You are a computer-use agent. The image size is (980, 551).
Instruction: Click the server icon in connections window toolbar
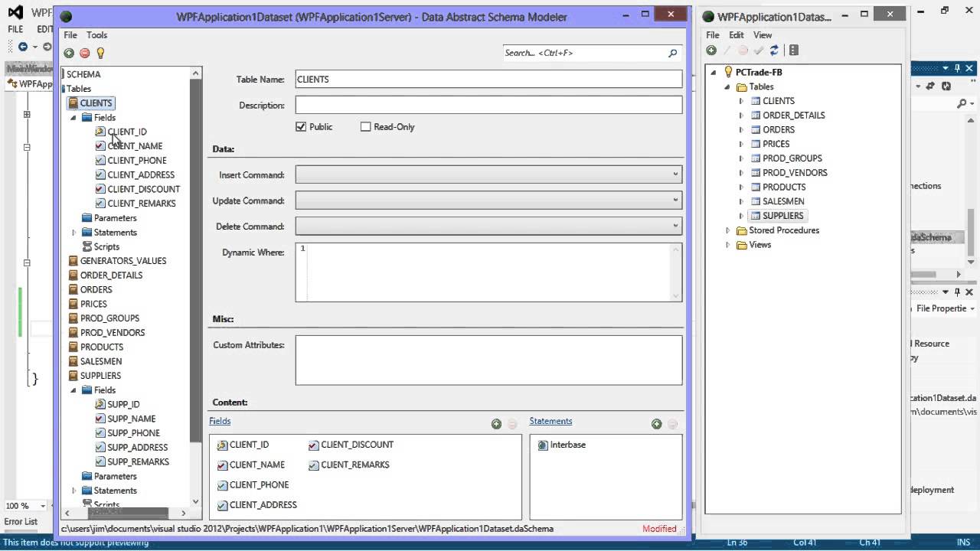pyautogui.click(x=793, y=51)
